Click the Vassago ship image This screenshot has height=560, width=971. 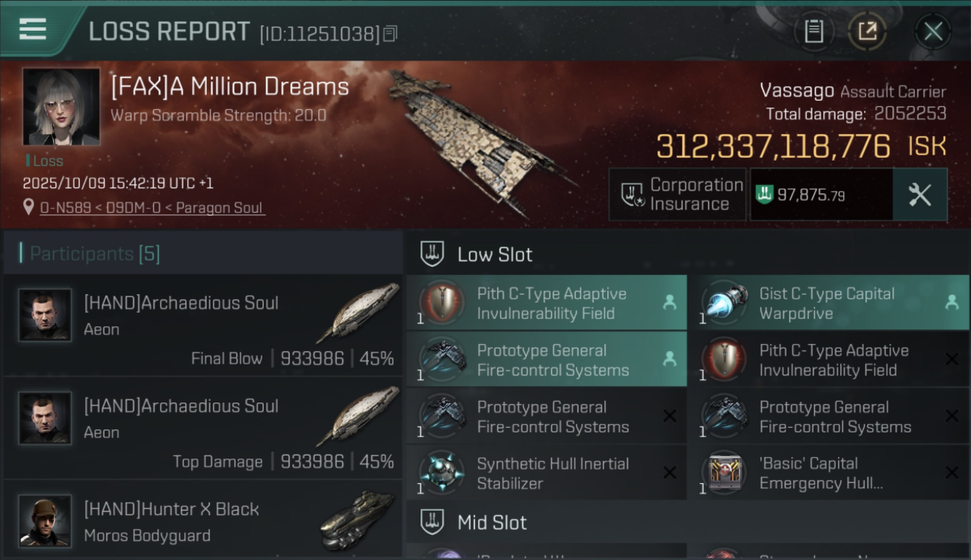pos(478,142)
